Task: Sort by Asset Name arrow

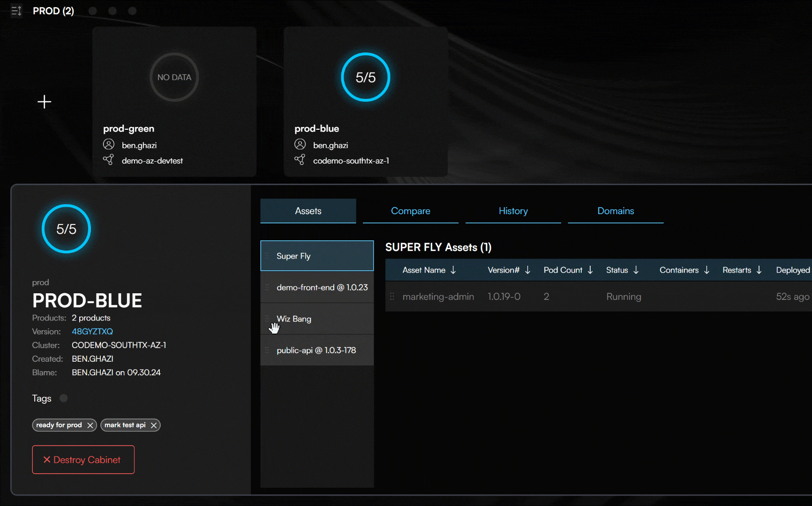Action: (453, 270)
